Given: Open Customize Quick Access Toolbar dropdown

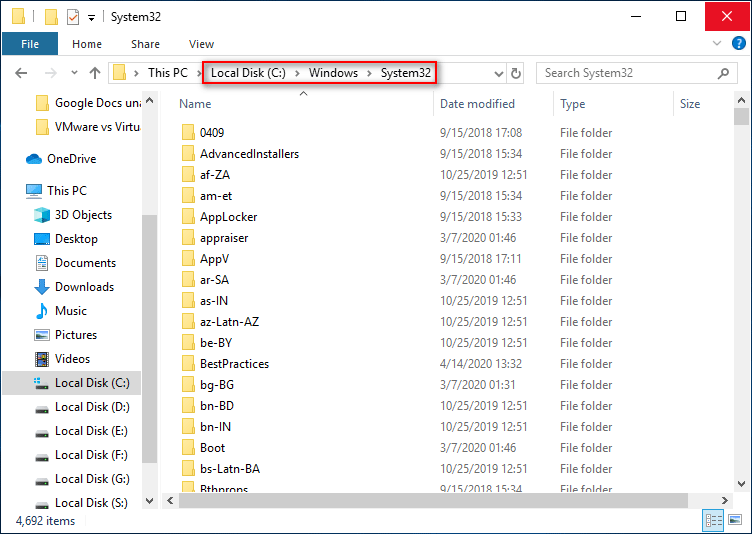Looking at the screenshot, I should point(92,18).
